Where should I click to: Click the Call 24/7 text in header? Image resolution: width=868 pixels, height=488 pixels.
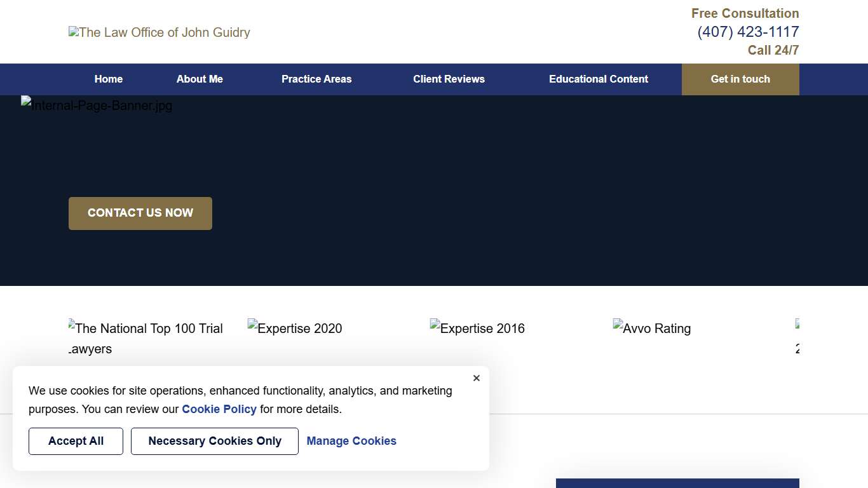click(773, 50)
